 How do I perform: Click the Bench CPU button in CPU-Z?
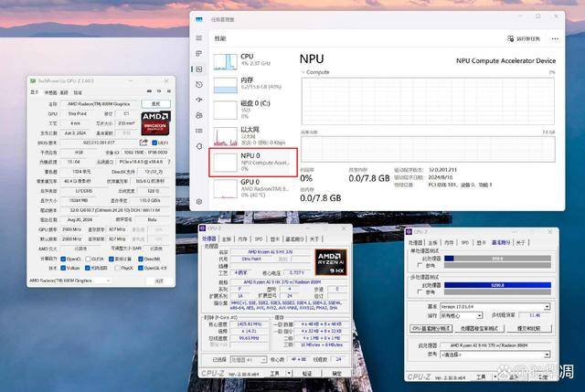point(431,329)
